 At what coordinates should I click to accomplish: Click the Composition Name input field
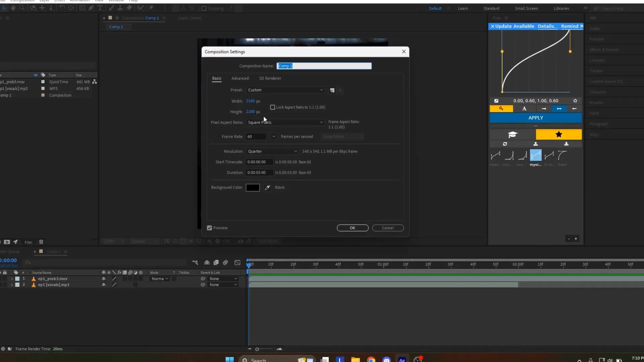[x=324, y=66]
